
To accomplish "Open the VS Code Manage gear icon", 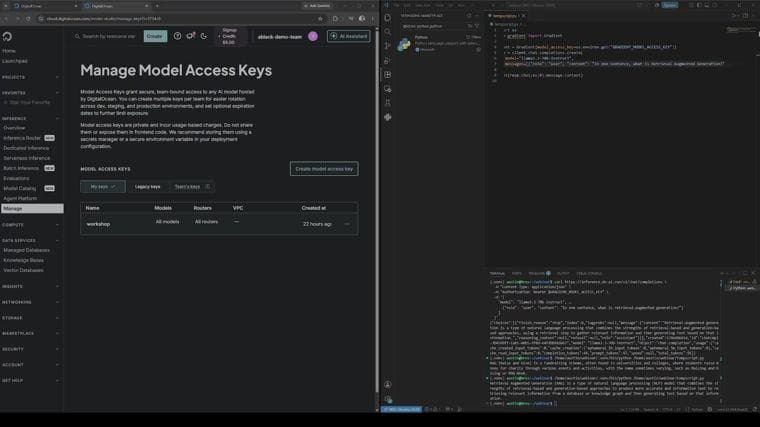I will (388, 399).
